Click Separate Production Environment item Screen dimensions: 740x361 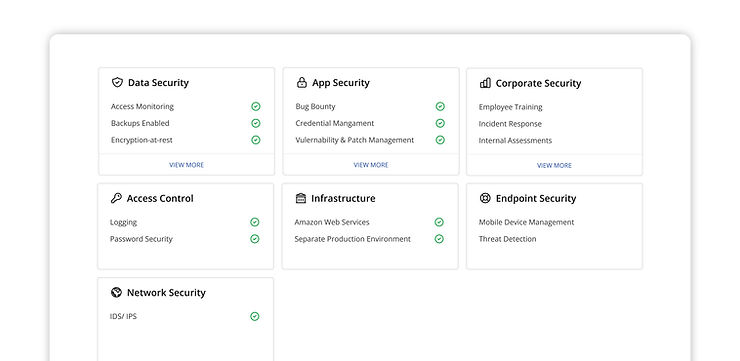pos(353,239)
